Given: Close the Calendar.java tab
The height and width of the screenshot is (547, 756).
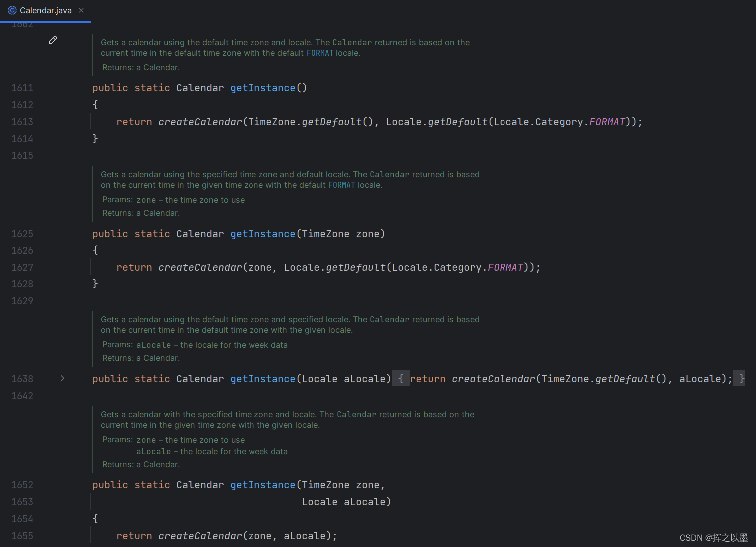Looking at the screenshot, I should pyautogui.click(x=81, y=10).
